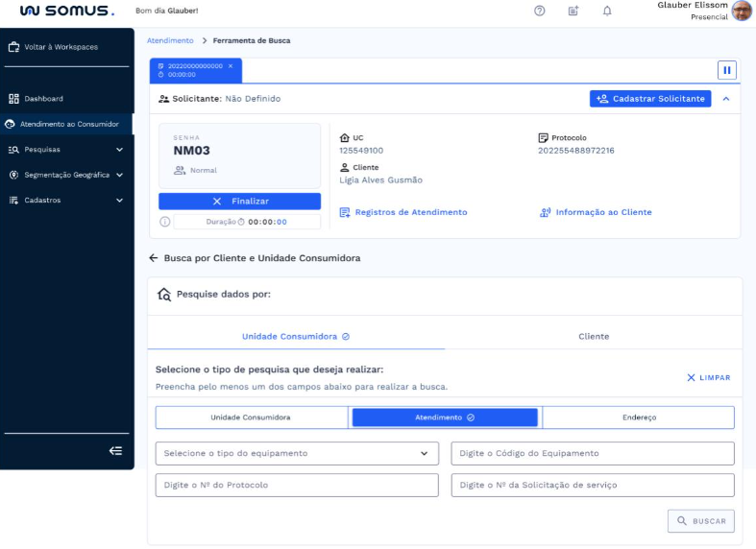Click the help question mark icon
Screen dimensions: 756x549
pos(539,11)
